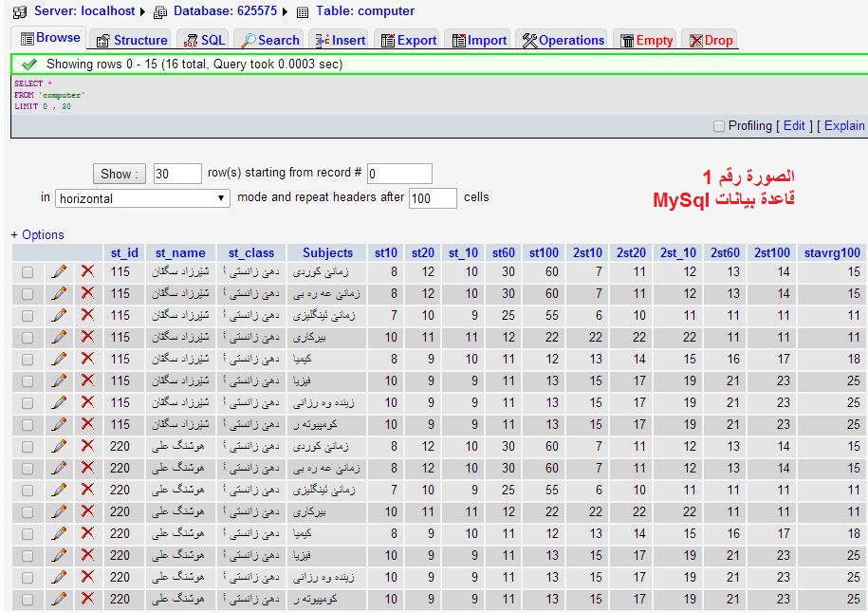Click the red X delete icon for the 115 row with st100 55
The height and width of the screenshot is (612, 868).
[87, 315]
